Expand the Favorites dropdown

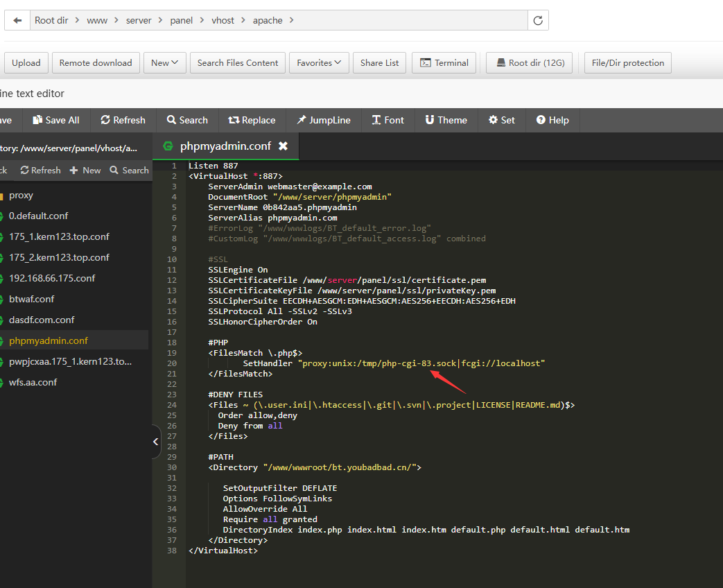pos(318,62)
